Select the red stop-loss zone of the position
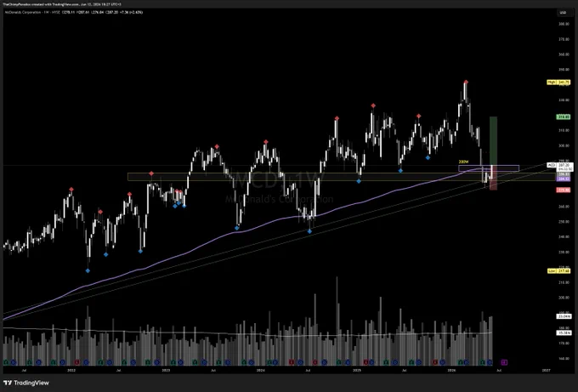This screenshot has height=392, width=578. [x=493, y=178]
